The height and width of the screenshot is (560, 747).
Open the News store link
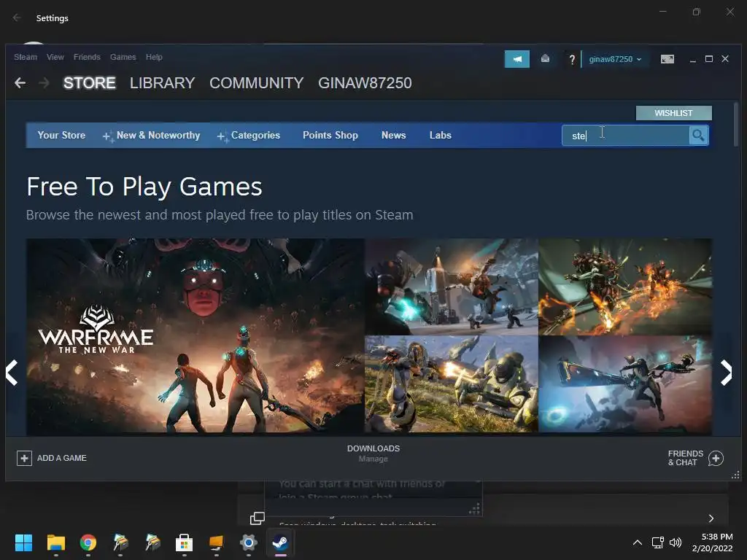393,135
